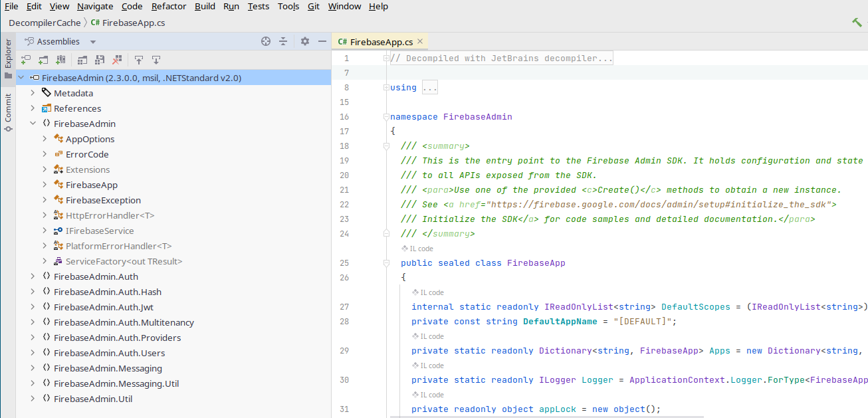Open the Navigate menu
Image resolution: width=868 pixels, height=418 pixels.
(95, 6)
